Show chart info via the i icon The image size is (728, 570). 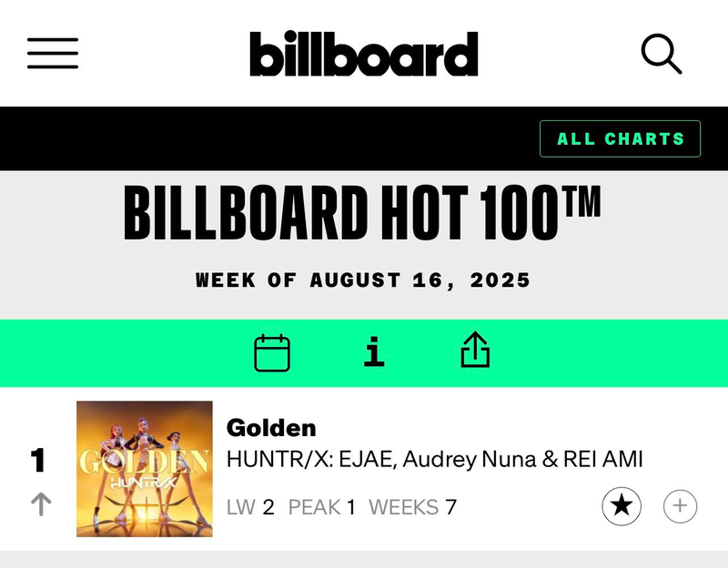pyautogui.click(x=374, y=352)
